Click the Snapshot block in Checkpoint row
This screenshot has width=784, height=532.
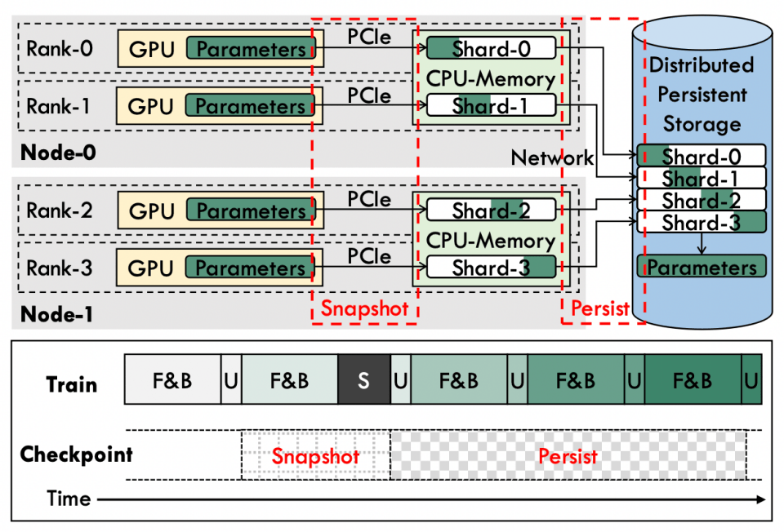(x=316, y=456)
